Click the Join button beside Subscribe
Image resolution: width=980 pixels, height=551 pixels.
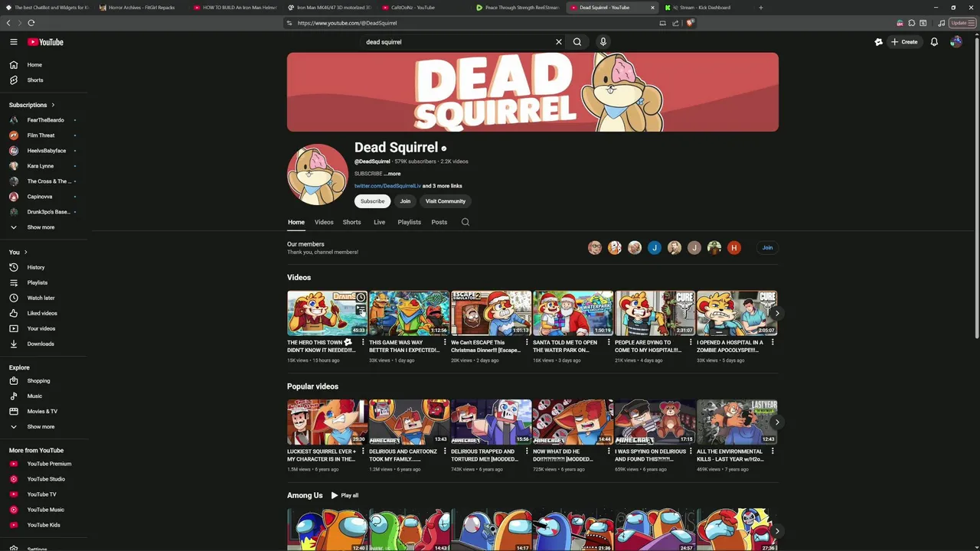(x=405, y=201)
